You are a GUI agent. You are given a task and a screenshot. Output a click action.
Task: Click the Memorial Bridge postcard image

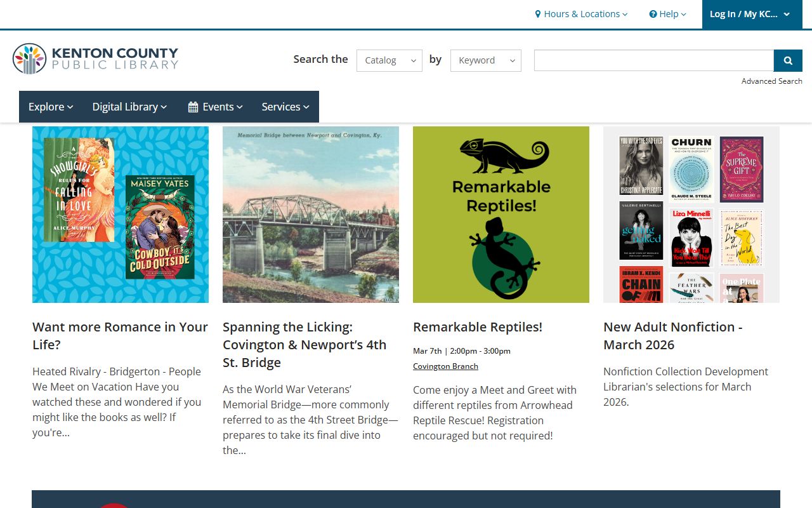point(311,215)
